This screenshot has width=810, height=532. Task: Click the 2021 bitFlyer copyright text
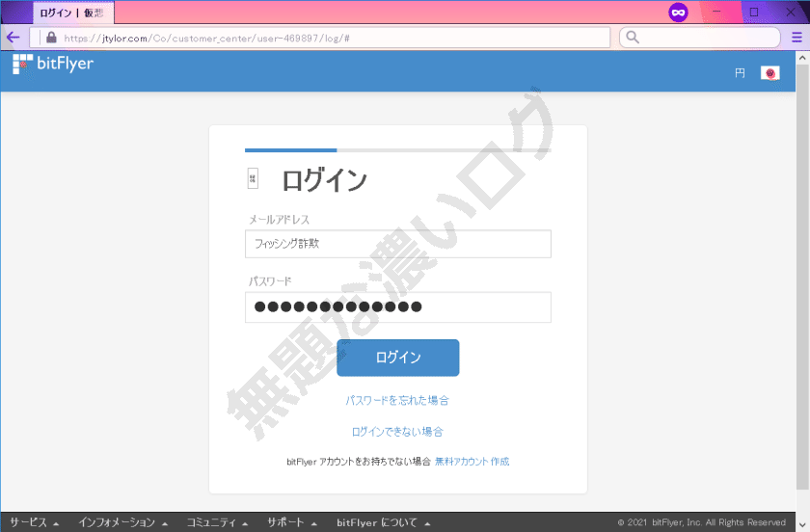coord(702,522)
